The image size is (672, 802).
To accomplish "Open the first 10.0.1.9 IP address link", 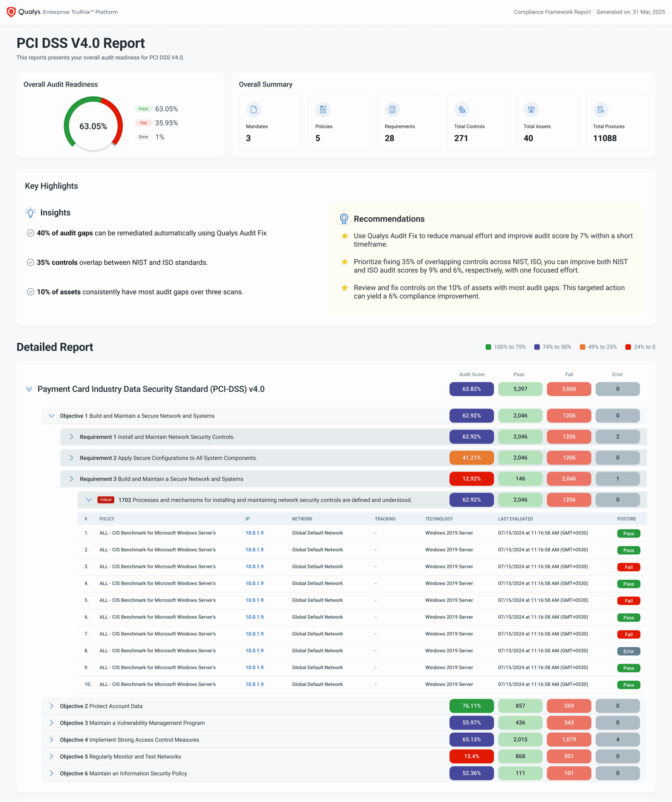I will [254, 533].
